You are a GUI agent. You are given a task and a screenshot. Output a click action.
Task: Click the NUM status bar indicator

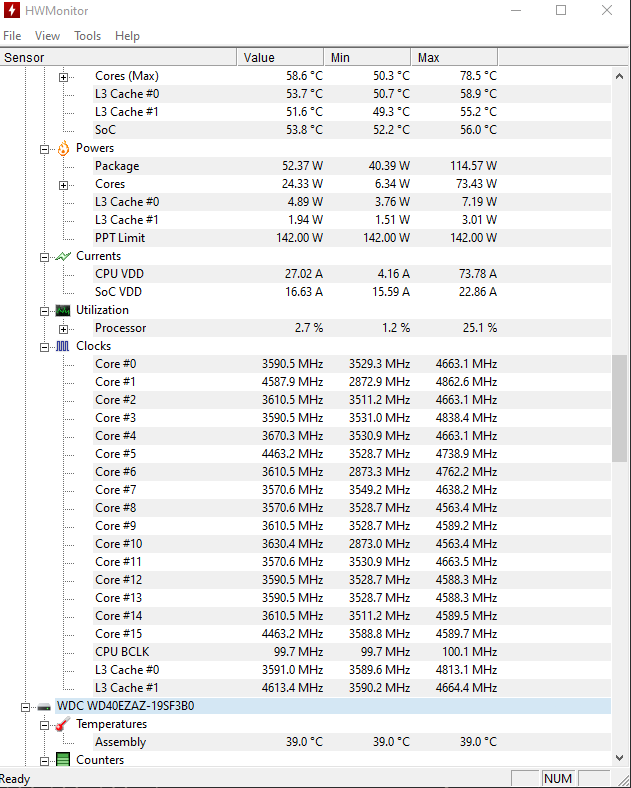pos(558,778)
